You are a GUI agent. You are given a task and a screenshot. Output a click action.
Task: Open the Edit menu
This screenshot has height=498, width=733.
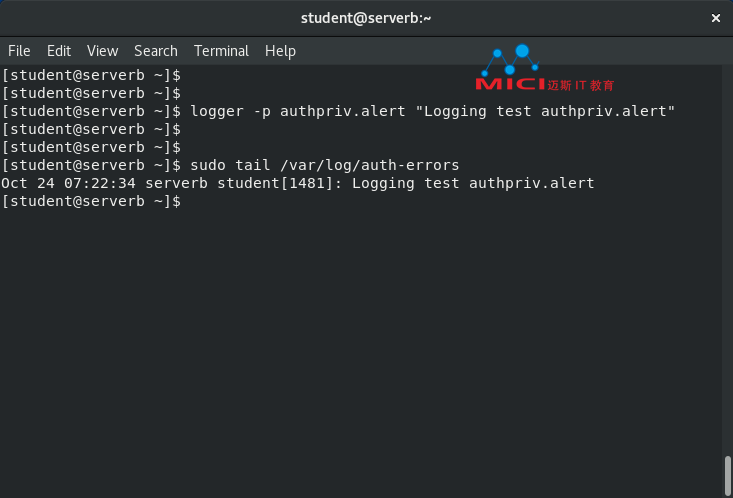pos(59,51)
